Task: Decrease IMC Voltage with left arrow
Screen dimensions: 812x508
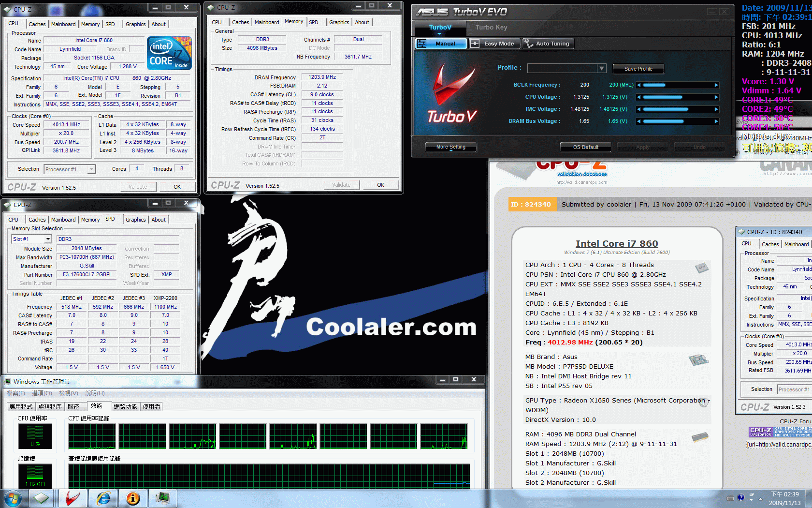Action: coord(639,109)
